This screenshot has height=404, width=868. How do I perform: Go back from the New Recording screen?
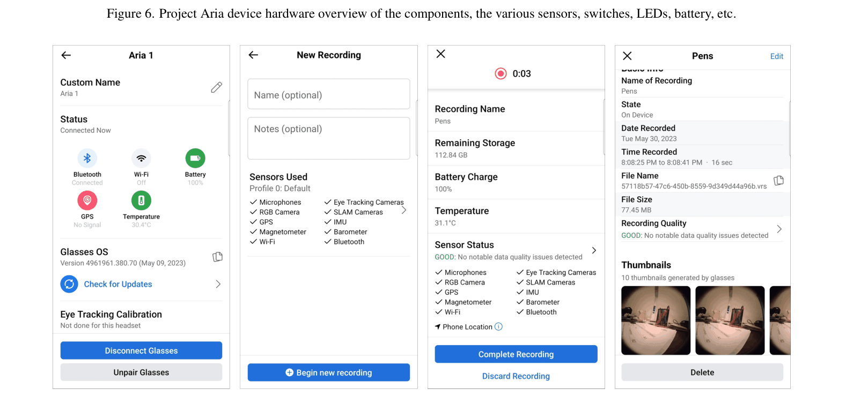[254, 55]
